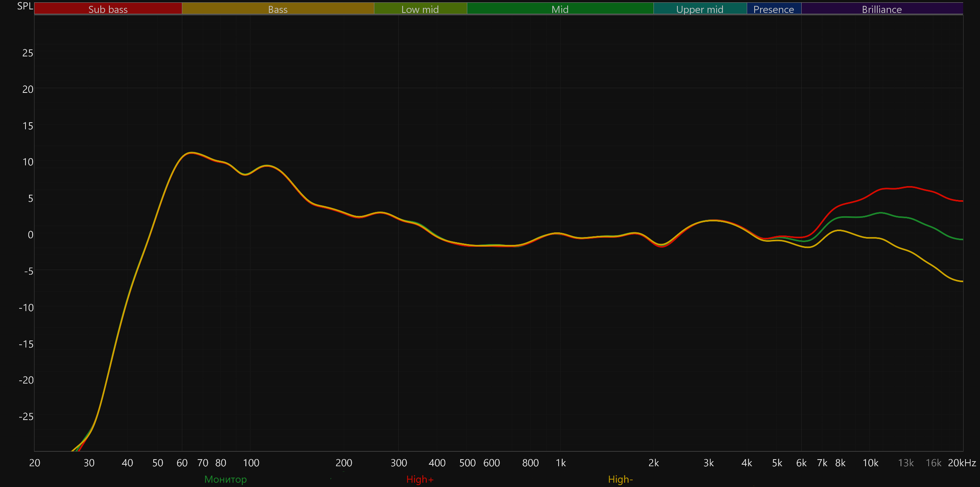Click the Low mid band header
980x487 pixels.
(x=420, y=9)
